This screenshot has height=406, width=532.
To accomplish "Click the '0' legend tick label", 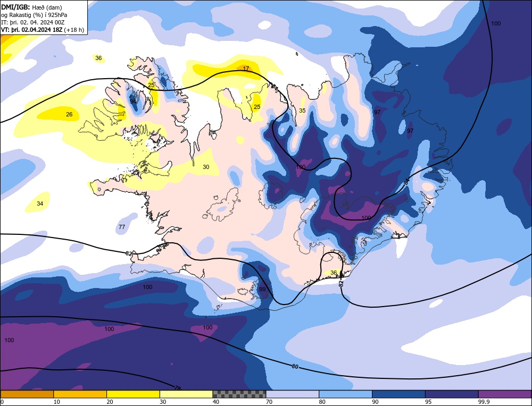I will [2, 402].
